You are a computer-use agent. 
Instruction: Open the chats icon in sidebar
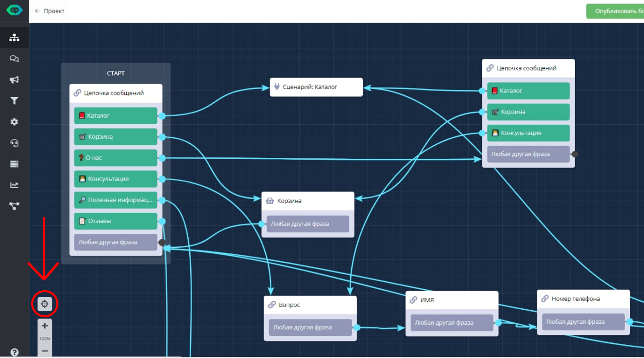click(14, 59)
